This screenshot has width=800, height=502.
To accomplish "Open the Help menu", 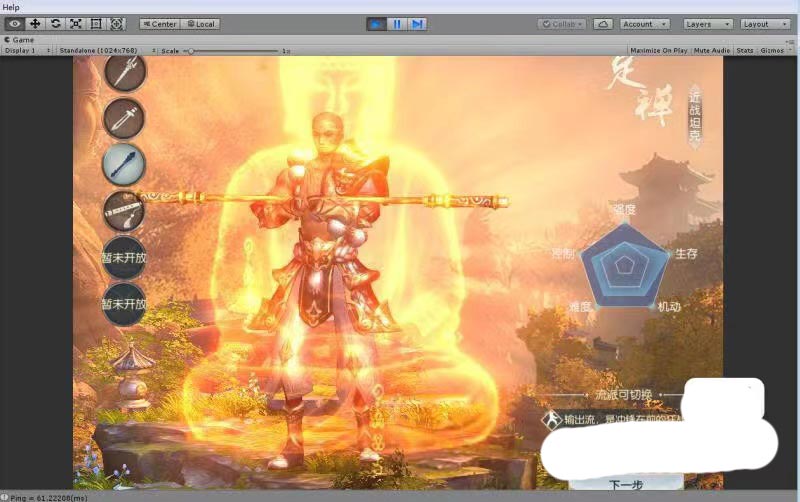I will point(11,7).
